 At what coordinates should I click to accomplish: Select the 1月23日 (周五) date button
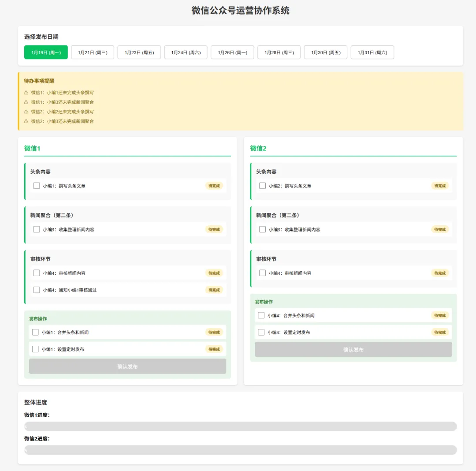click(139, 52)
